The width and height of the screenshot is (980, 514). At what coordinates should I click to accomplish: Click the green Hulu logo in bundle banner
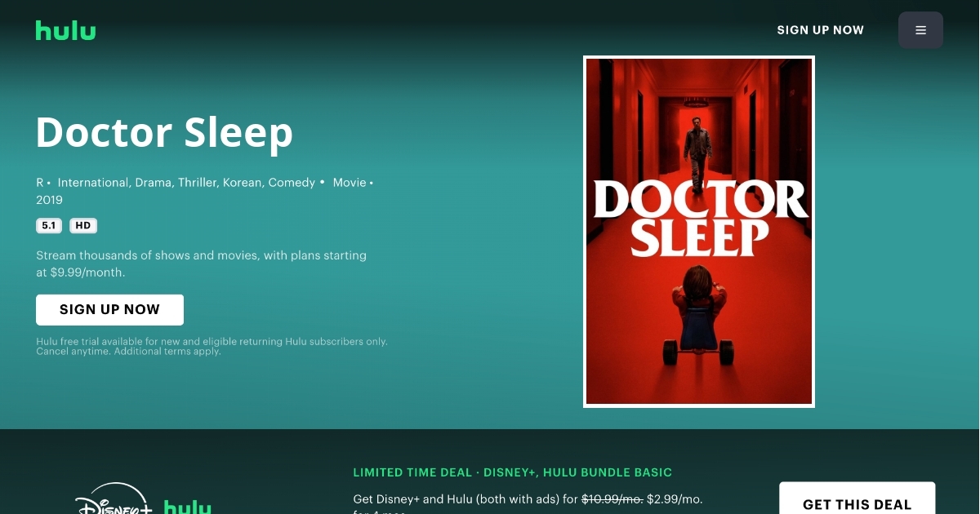pos(187,507)
